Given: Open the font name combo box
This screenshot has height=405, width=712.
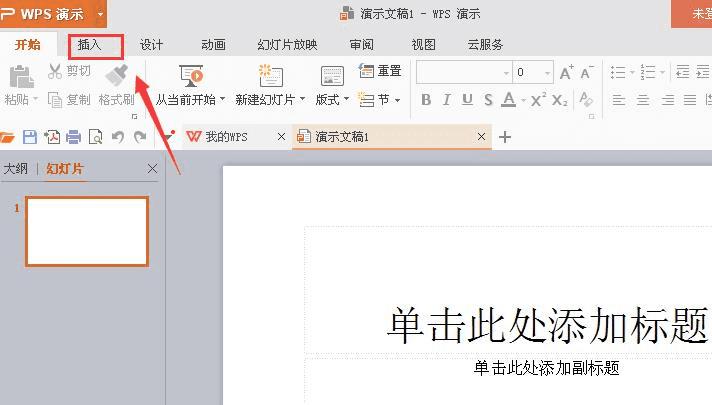Looking at the screenshot, I should pos(464,72).
